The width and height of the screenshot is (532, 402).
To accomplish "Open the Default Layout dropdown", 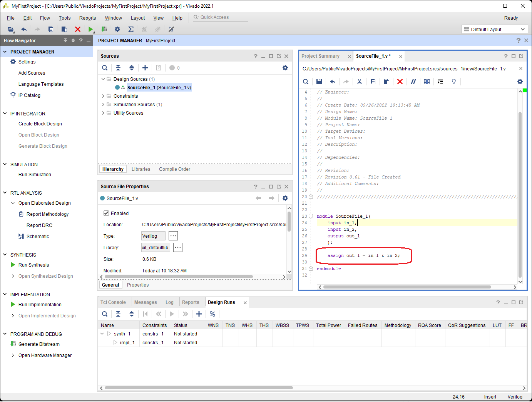I will pyautogui.click(x=495, y=29).
